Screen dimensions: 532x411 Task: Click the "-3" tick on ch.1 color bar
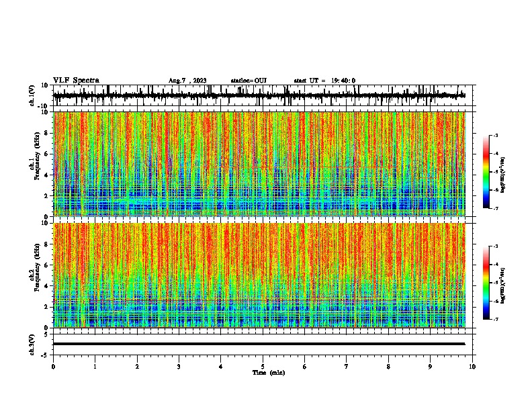[x=496, y=136]
